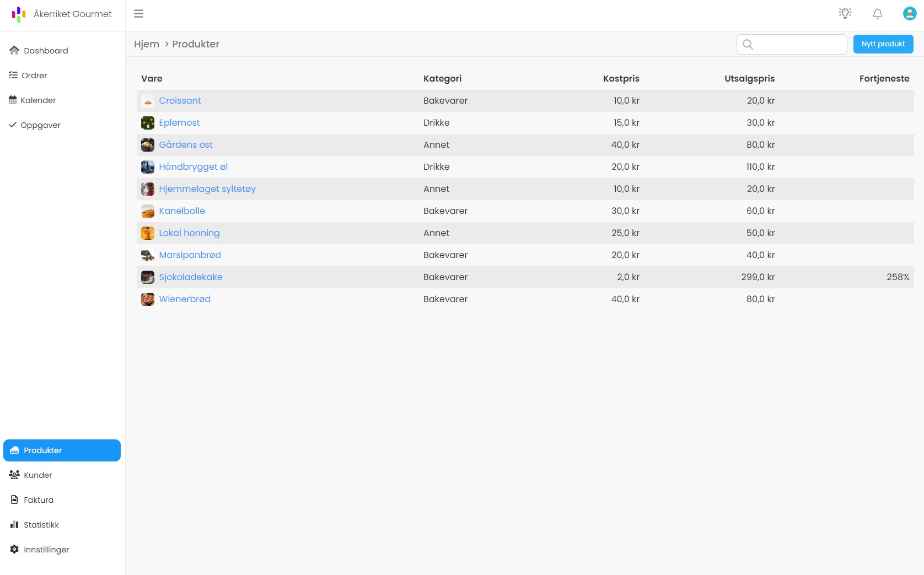924x575 pixels.
Task: Open the lightbulb tips icon
Action: 845,14
